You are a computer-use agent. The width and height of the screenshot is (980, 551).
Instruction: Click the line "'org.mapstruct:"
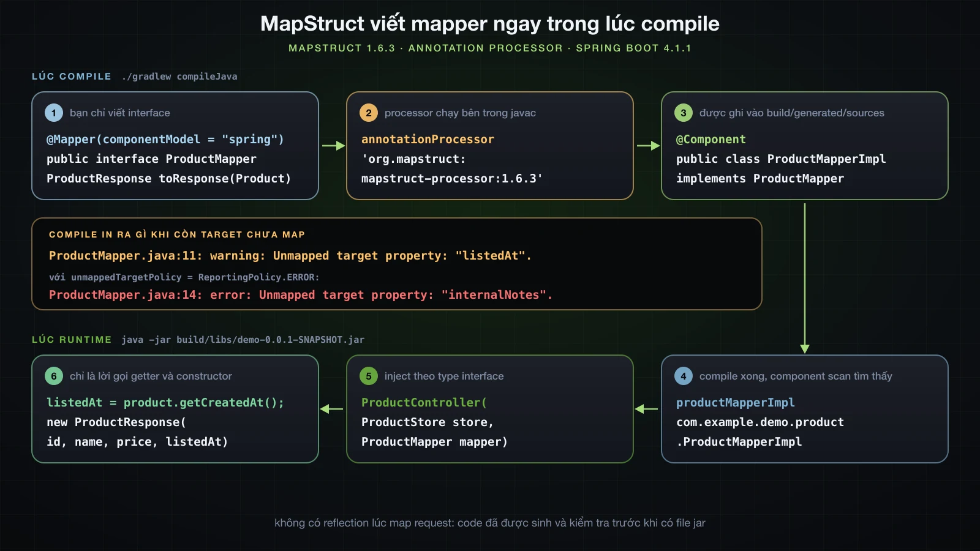(x=413, y=159)
